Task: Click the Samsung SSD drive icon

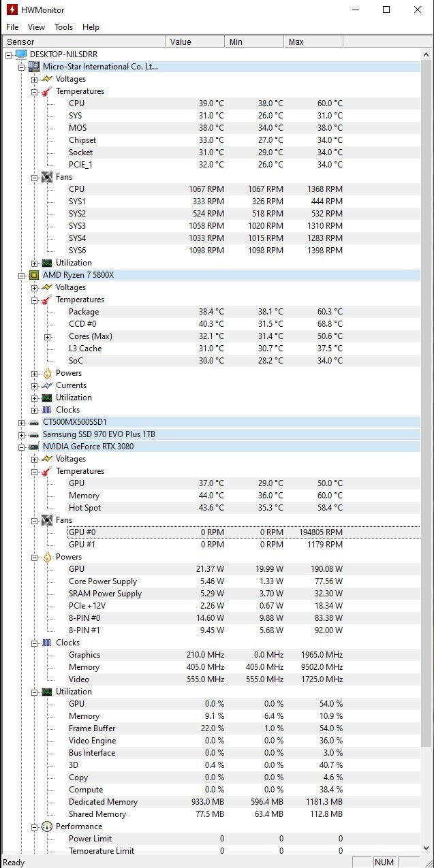Action: click(x=33, y=434)
